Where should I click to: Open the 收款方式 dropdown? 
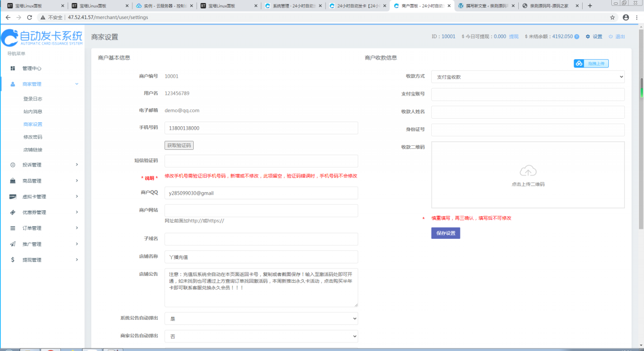[x=528, y=77]
